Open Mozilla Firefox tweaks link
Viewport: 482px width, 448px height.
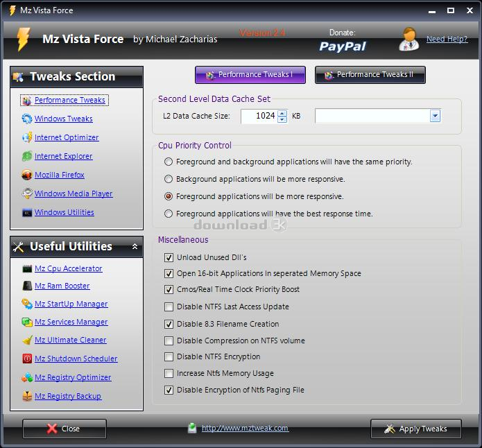pyautogui.click(x=60, y=175)
